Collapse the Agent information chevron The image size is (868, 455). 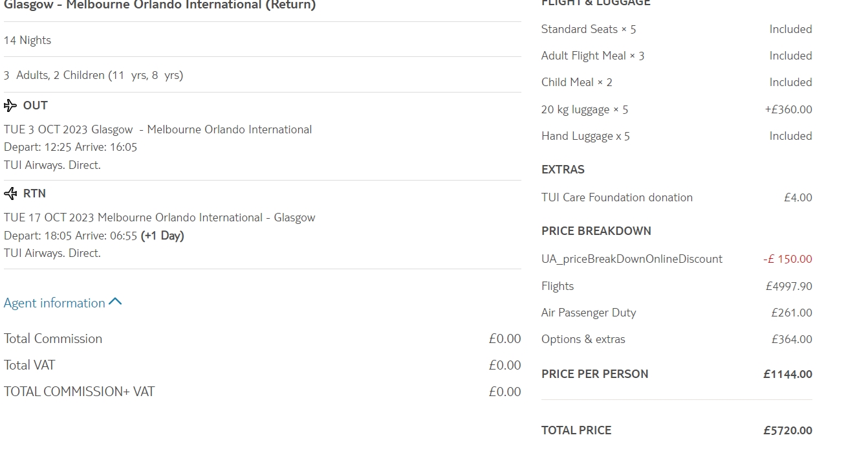116,302
